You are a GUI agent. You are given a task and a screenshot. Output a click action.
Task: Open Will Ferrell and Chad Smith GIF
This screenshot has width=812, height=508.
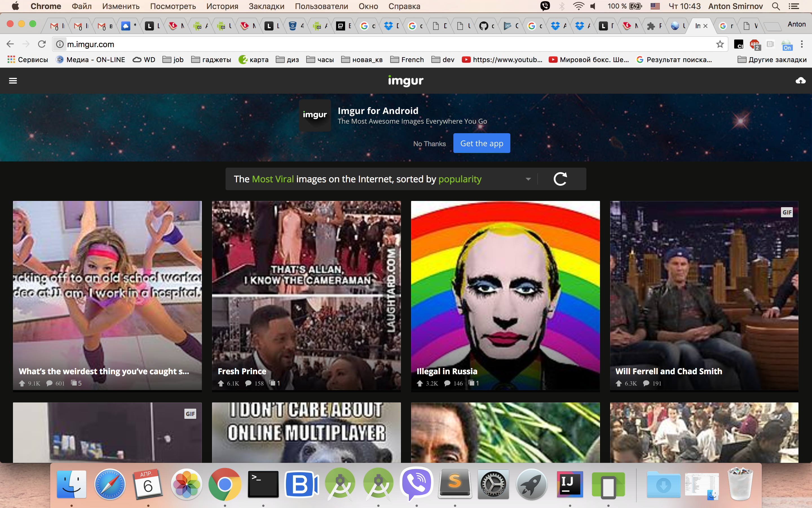[x=704, y=296]
